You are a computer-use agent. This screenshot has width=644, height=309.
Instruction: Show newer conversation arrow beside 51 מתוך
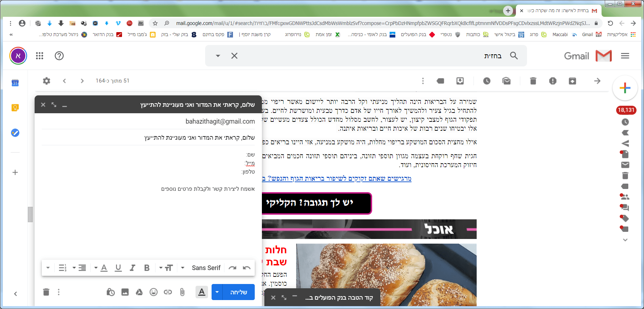tap(82, 81)
